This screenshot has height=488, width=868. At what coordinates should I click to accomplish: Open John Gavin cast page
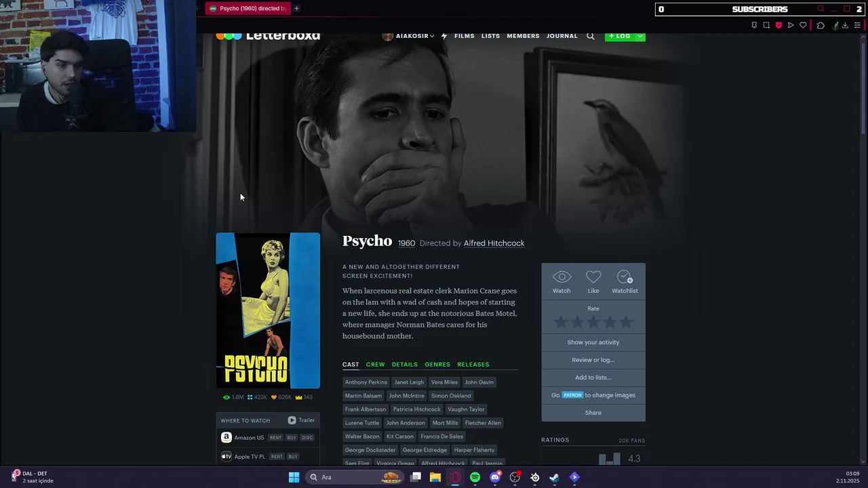[479, 382]
